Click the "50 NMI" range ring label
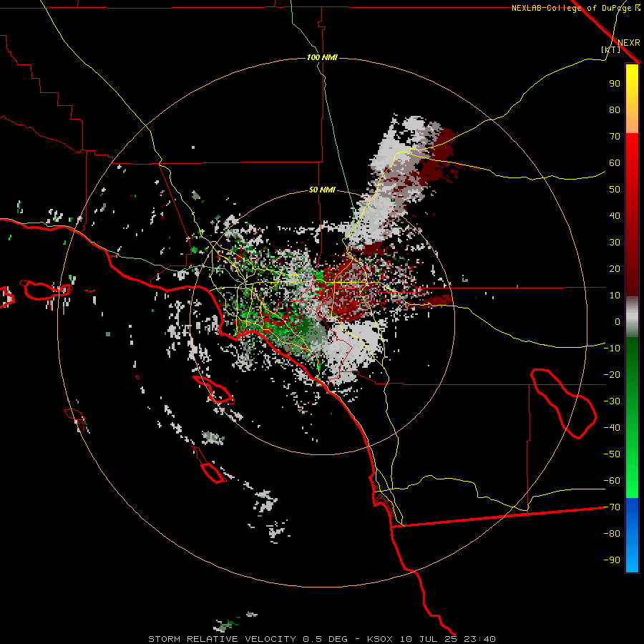 point(322,190)
